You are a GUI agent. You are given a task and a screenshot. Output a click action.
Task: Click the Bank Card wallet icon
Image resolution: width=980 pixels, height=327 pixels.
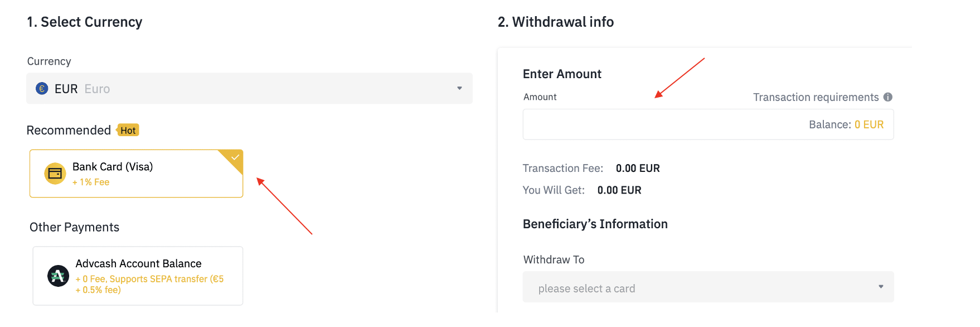[x=55, y=174]
